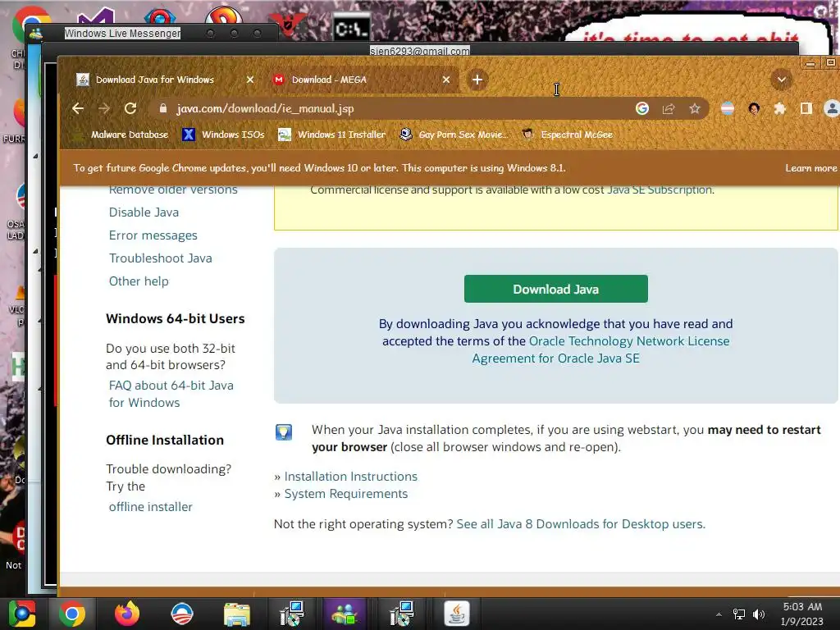840x630 pixels.
Task: Open Oracle Technology Network License Agreement link
Action: point(629,341)
